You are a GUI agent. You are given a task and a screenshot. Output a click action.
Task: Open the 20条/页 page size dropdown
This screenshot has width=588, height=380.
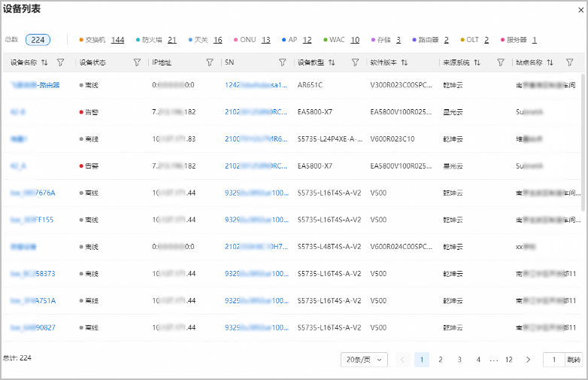(364, 360)
